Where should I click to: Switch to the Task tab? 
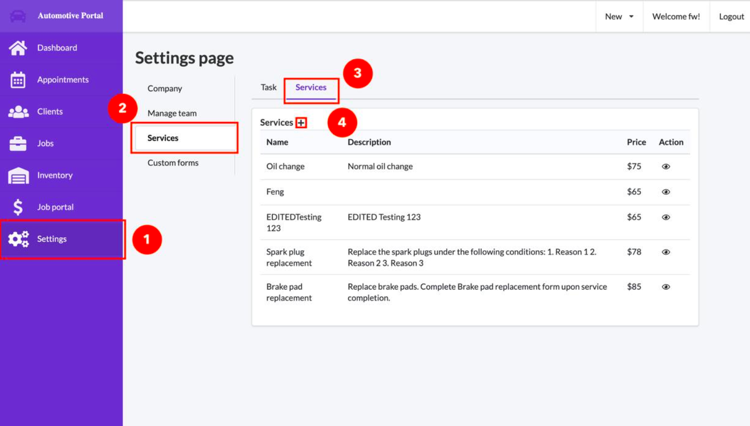268,88
